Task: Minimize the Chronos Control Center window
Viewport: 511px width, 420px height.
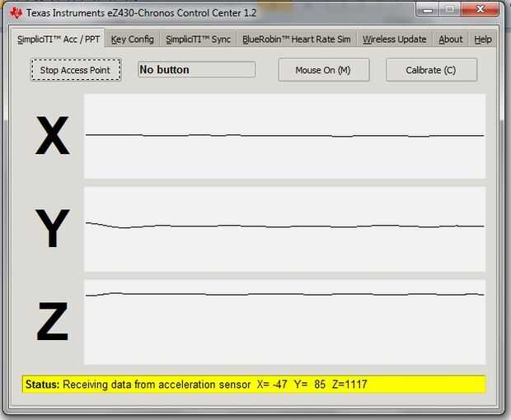Action: click(x=428, y=10)
